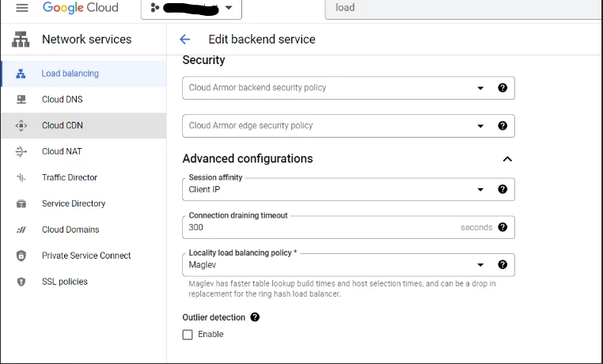
Task: Click the 'Edit backend service' heading
Action: (262, 40)
